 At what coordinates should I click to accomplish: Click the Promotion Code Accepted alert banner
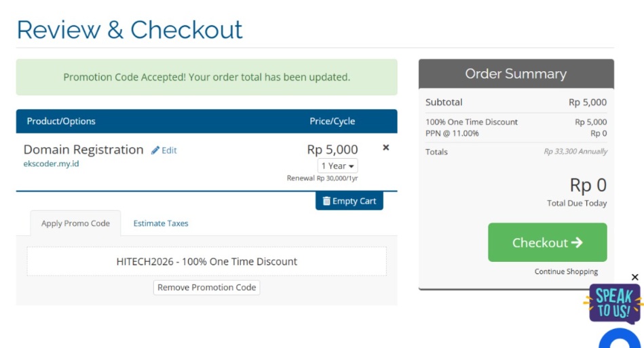point(206,77)
